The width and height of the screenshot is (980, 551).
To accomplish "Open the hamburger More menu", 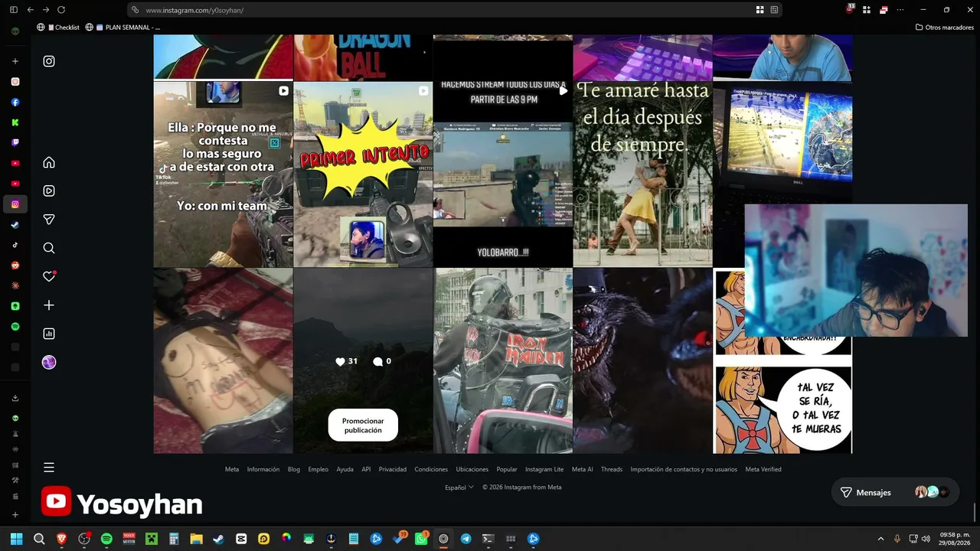I will click(49, 468).
